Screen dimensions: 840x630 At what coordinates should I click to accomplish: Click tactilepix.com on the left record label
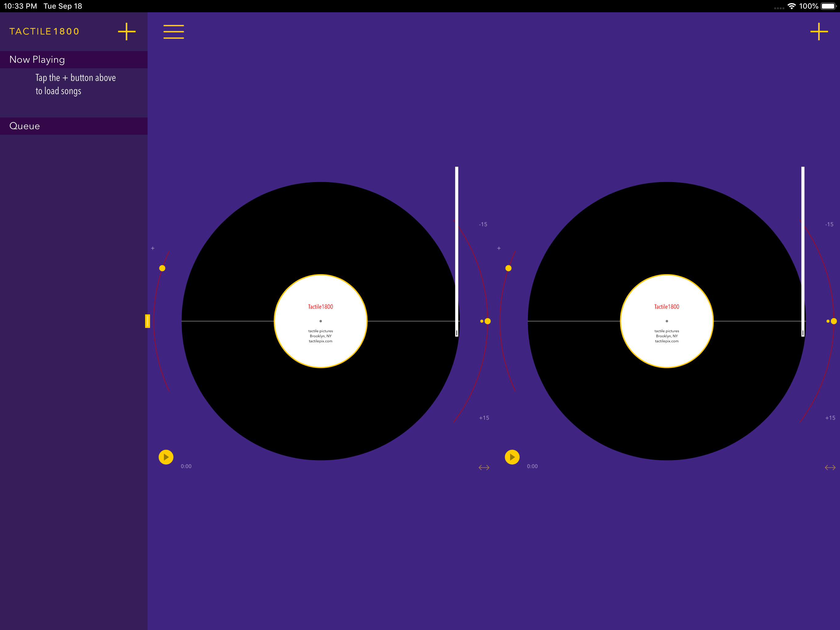320,341
